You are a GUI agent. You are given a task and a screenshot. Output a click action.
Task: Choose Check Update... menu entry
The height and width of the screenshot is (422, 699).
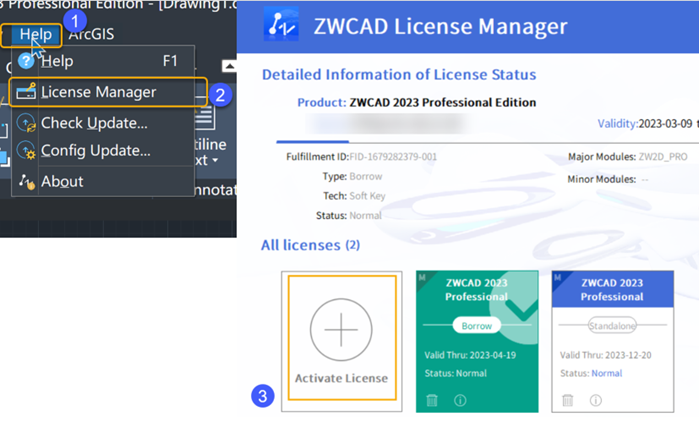[x=103, y=123]
